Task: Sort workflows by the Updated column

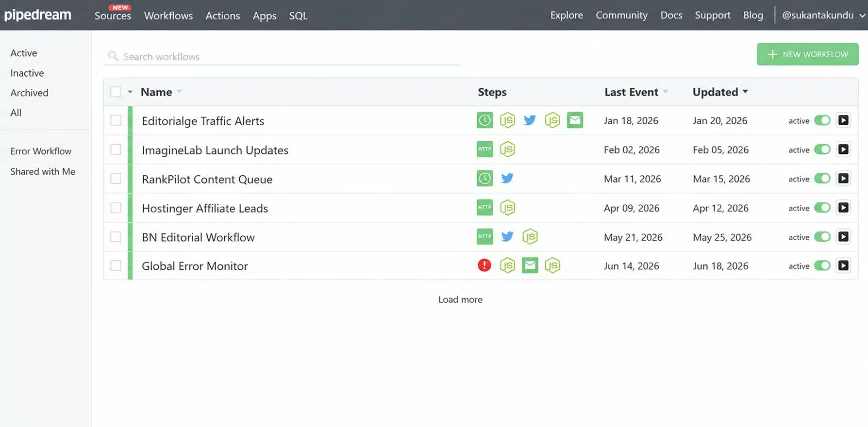Action: pyautogui.click(x=720, y=92)
